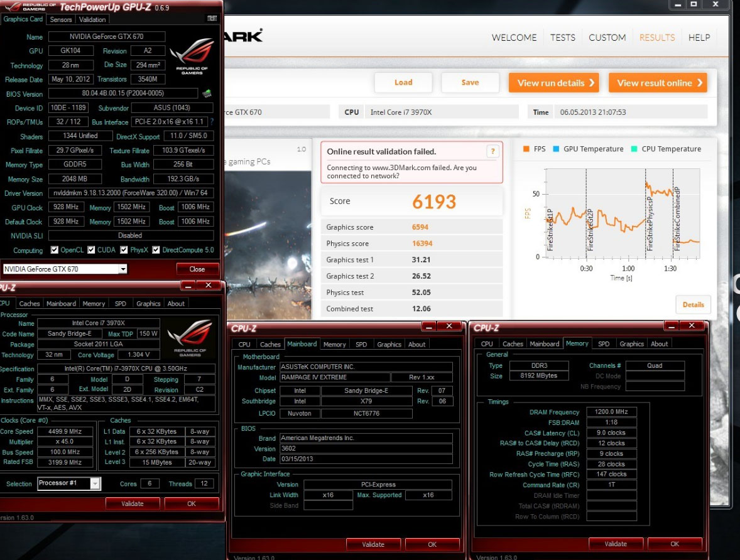Click Validate in left CPU-Z window
The image size is (740, 560).
pyautogui.click(x=133, y=503)
